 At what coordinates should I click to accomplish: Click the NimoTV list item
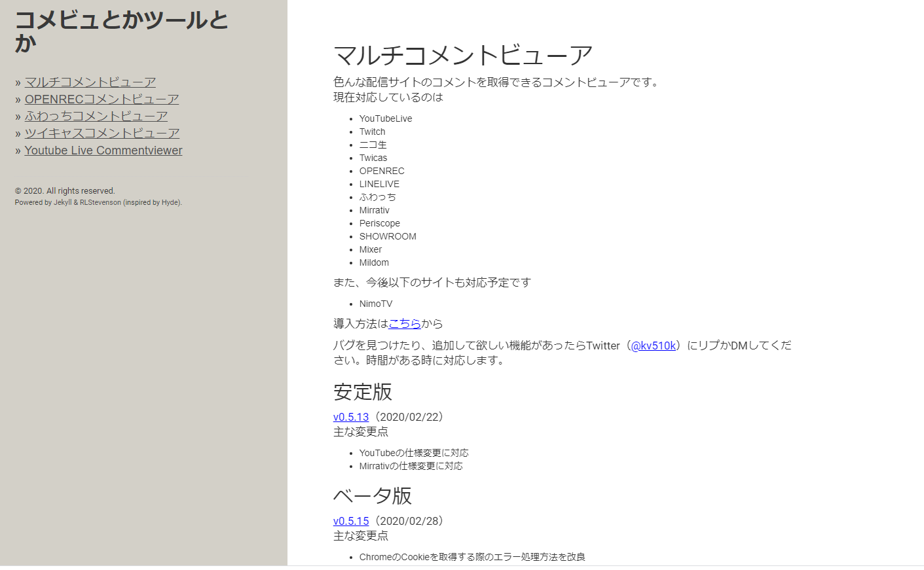(376, 304)
